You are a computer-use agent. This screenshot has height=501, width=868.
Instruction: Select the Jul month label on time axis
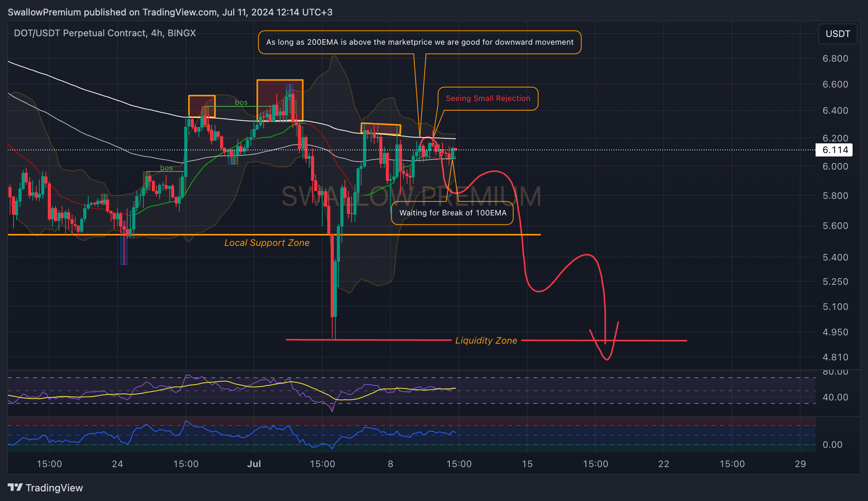[x=254, y=464]
